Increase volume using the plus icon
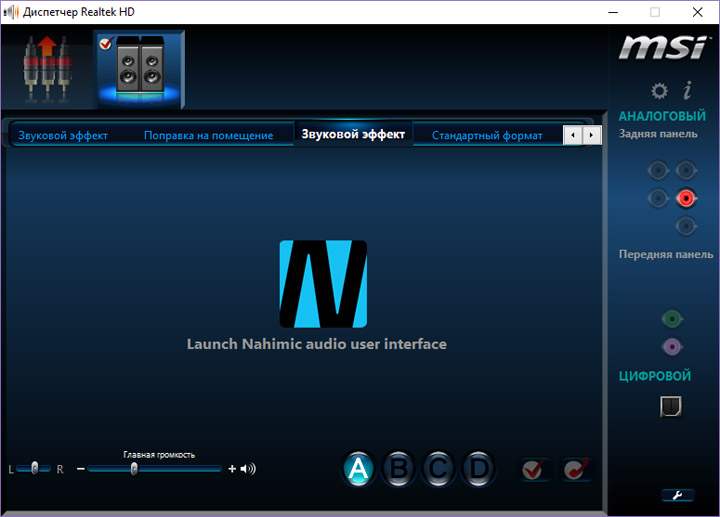This screenshot has width=720, height=517. click(x=232, y=469)
